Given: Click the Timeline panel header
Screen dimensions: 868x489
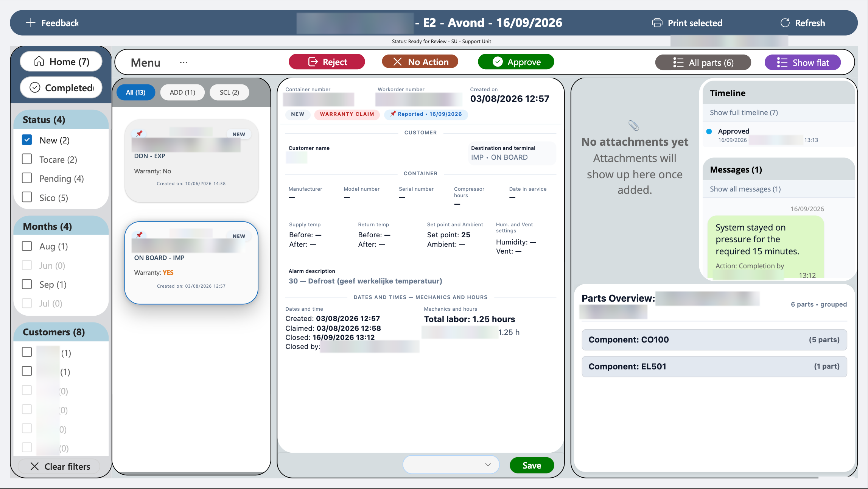Looking at the screenshot, I should (x=779, y=93).
